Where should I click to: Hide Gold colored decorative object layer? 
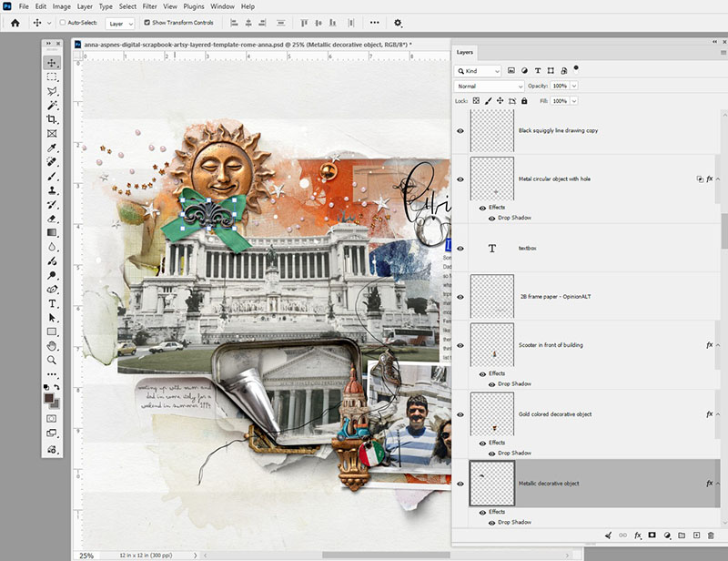[x=460, y=414]
